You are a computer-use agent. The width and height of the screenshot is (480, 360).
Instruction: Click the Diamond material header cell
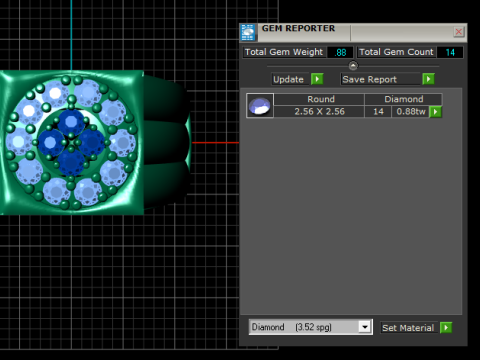click(x=403, y=99)
